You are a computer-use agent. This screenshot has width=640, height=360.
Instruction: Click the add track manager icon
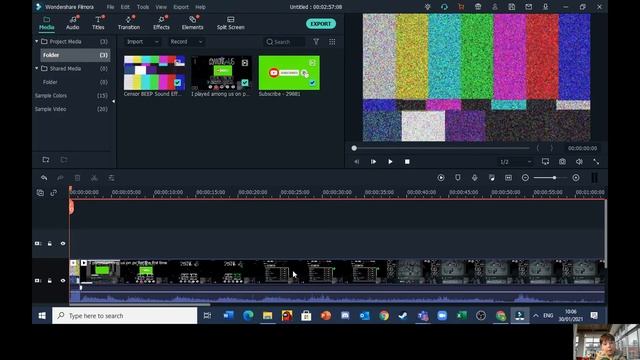tap(40, 193)
